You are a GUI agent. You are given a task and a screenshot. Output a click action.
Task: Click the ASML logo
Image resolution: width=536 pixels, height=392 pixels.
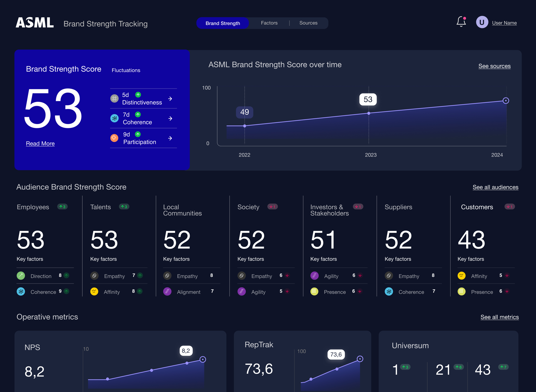coord(35,23)
